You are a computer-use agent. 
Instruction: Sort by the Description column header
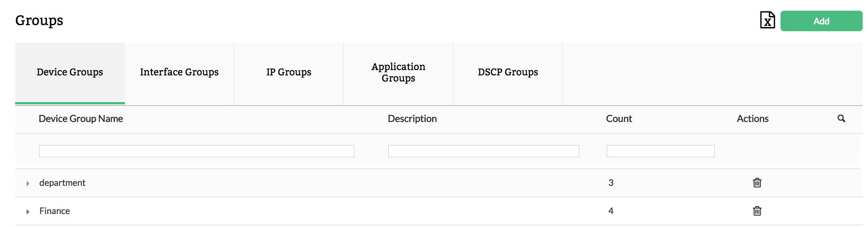(412, 119)
